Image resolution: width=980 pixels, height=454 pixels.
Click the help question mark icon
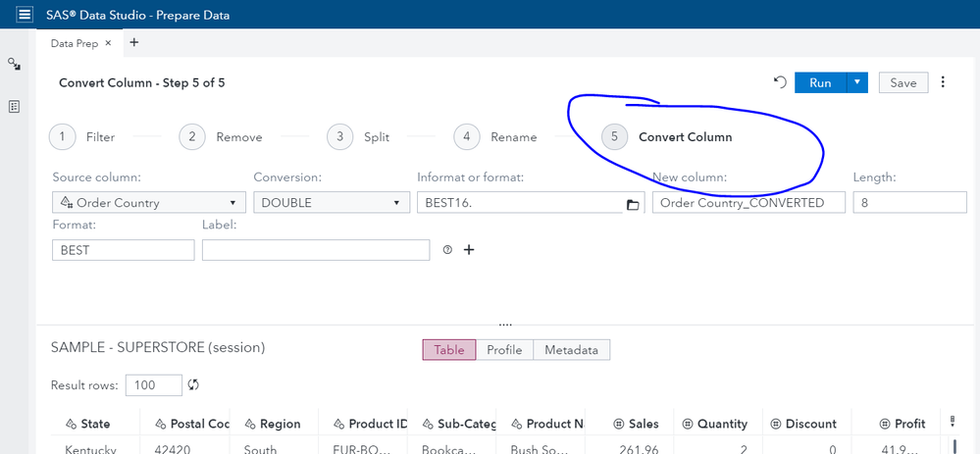(x=448, y=250)
